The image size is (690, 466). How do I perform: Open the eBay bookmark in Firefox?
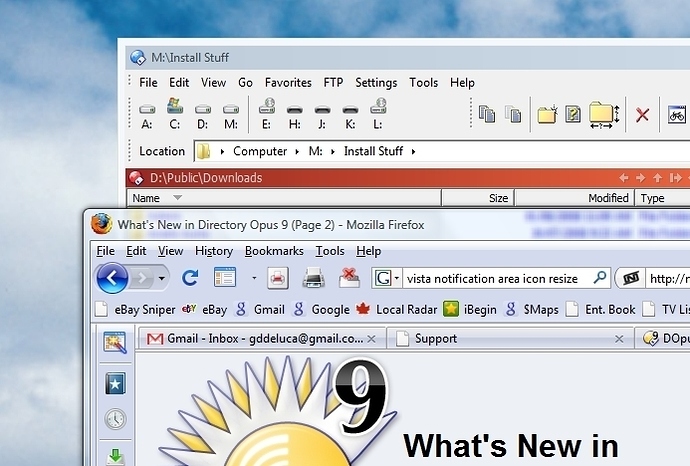[x=205, y=310]
